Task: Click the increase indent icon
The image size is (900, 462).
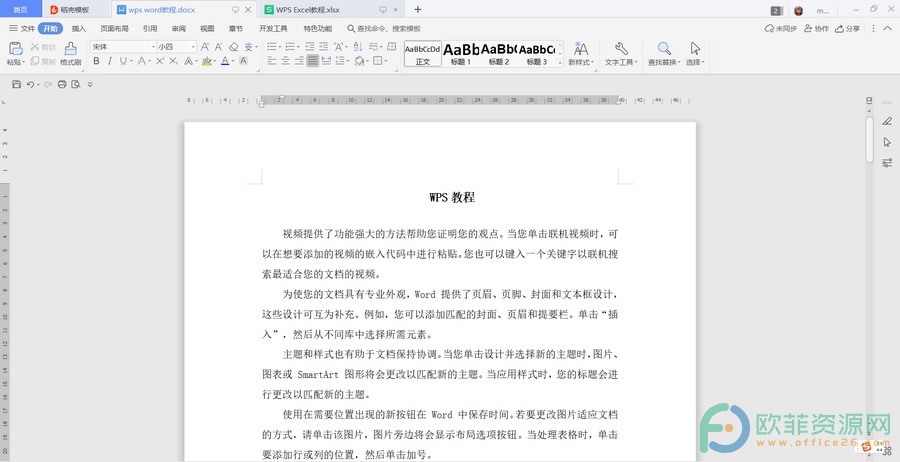Action: pos(324,46)
